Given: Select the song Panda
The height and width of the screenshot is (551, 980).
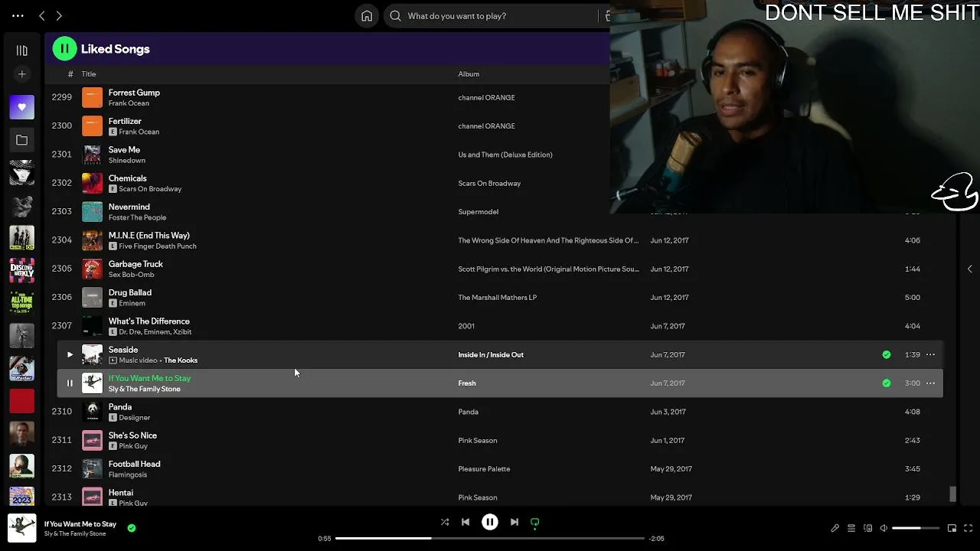Looking at the screenshot, I should click(120, 407).
